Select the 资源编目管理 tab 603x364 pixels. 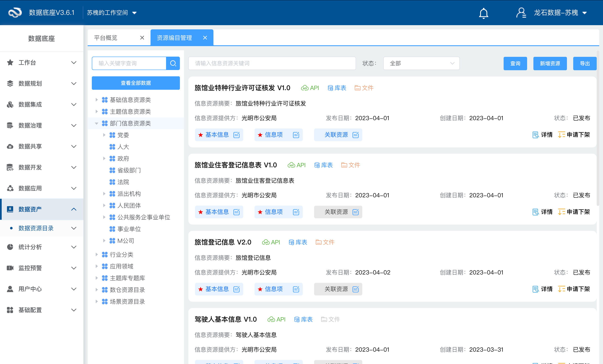coord(174,38)
